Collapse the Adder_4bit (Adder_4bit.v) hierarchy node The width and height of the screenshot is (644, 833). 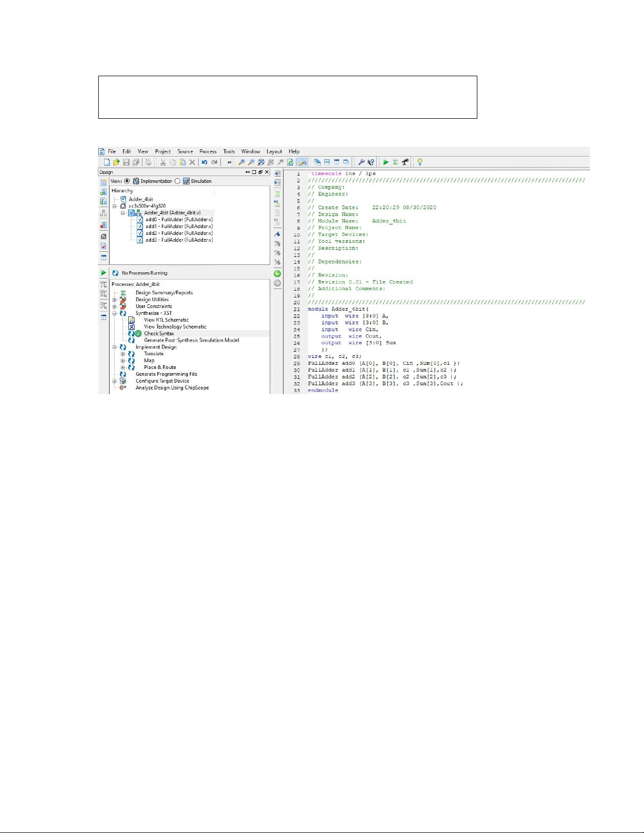point(123,213)
